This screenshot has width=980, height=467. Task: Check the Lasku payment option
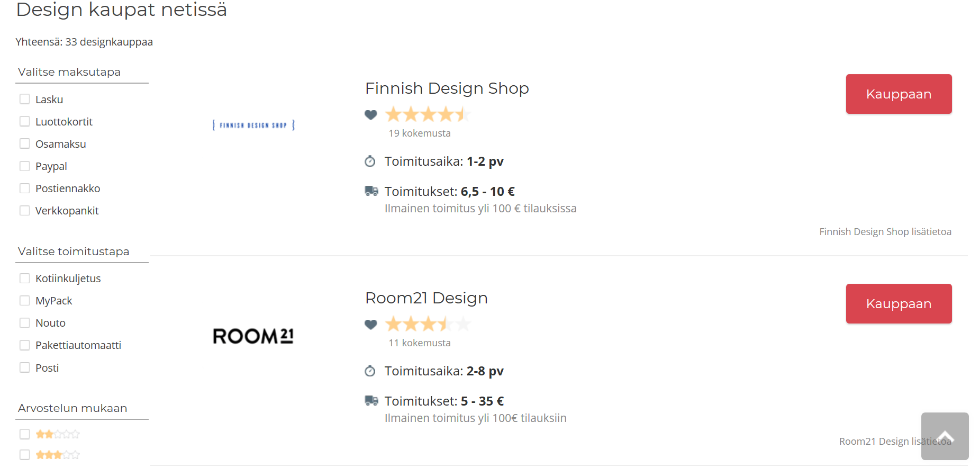(x=24, y=99)
